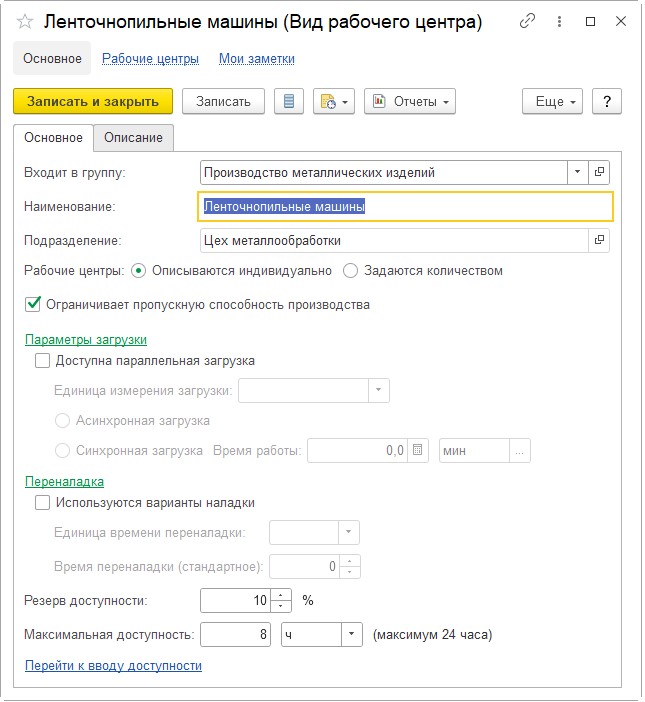Screen dimensions: 645x702
Task: Expand the Максимальная доступность unit dropdown
Action: (352, 634)
